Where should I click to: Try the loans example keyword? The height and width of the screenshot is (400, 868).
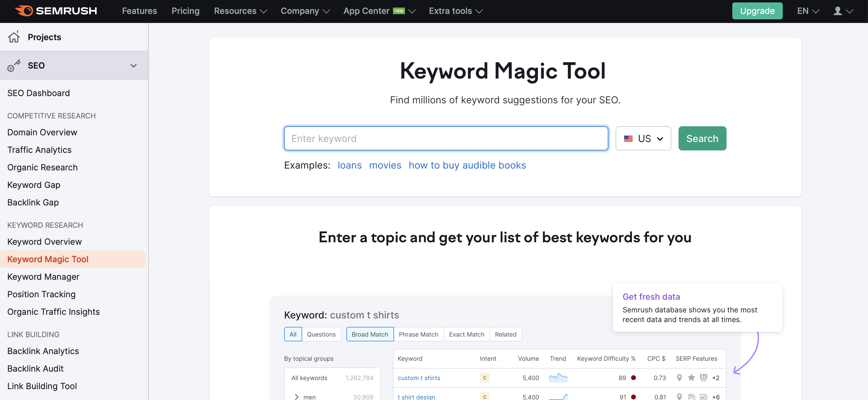coord(349,165)
